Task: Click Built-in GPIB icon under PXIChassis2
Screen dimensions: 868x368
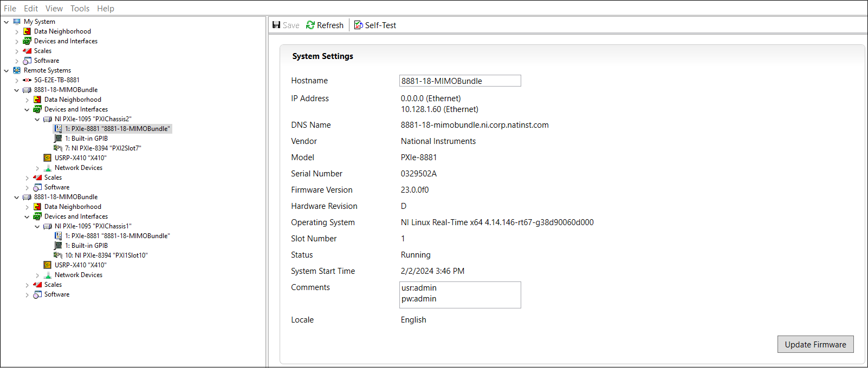Action: [58, 139]
